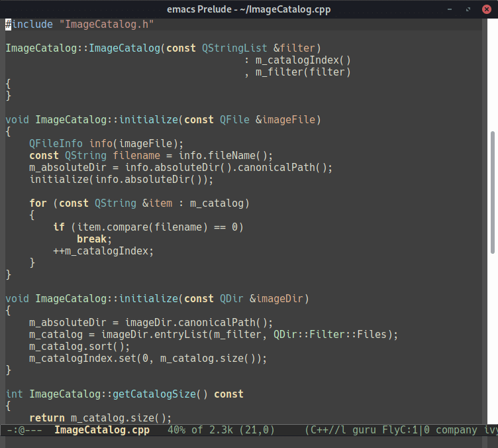Click m_catalogIndex() initializer
The height and width of the screenshot is (448, 498).
point(303,60)
